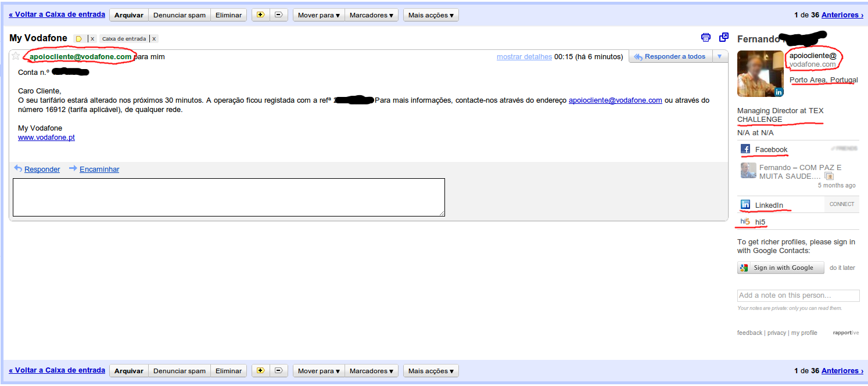The image size is (868, 386).
Task: Click bottom Anteriores link
Action: (842, 370)
